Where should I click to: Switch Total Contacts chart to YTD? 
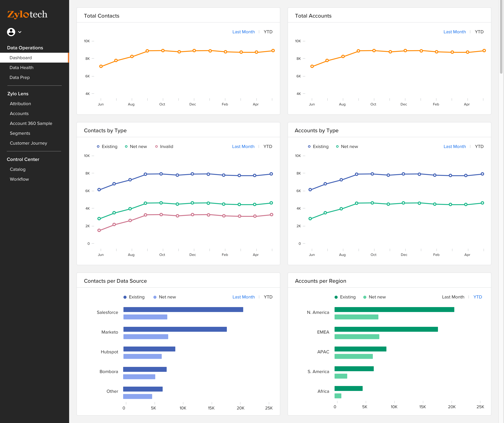268,32
